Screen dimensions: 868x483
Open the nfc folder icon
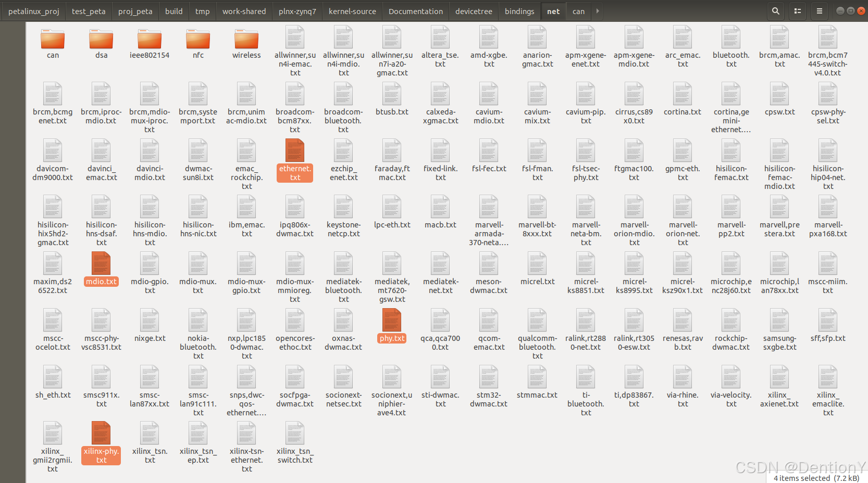(x=198, y=39)
